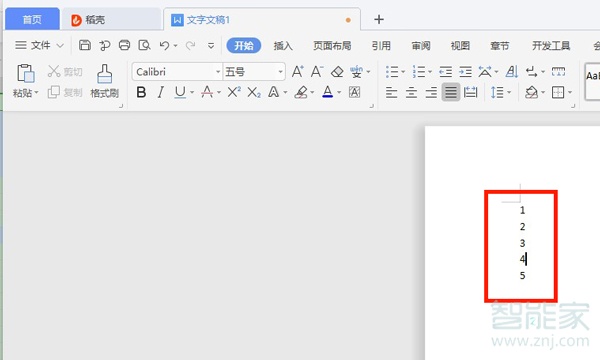Switch to the 插入 tab

pos(283,46)
